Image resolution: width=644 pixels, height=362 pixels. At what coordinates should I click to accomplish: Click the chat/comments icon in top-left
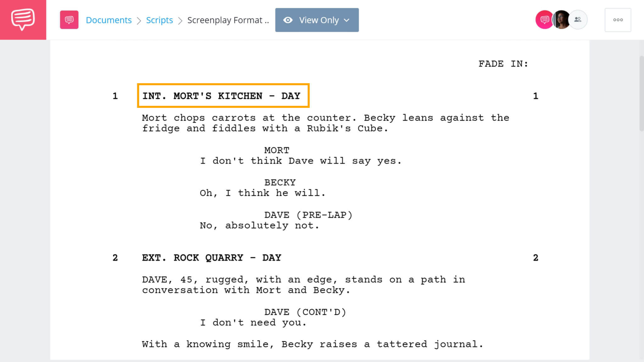coord(23,20)
